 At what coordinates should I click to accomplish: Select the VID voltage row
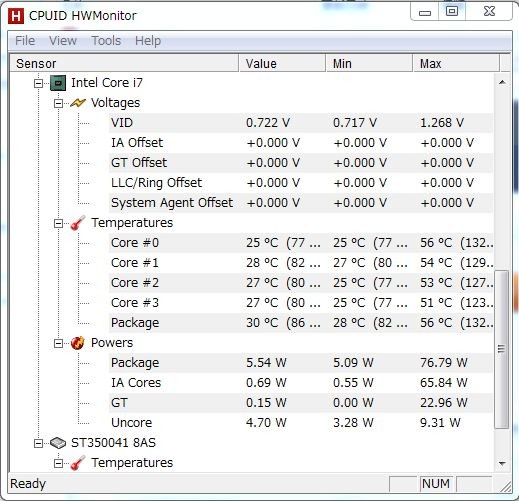tap(301, 123)
